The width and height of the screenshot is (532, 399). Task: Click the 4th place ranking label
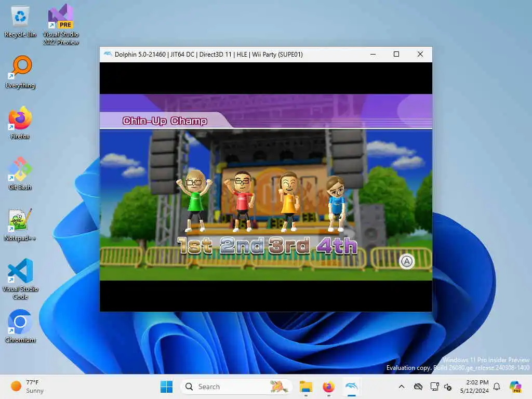pyautogui.click(x=337, y=246)
